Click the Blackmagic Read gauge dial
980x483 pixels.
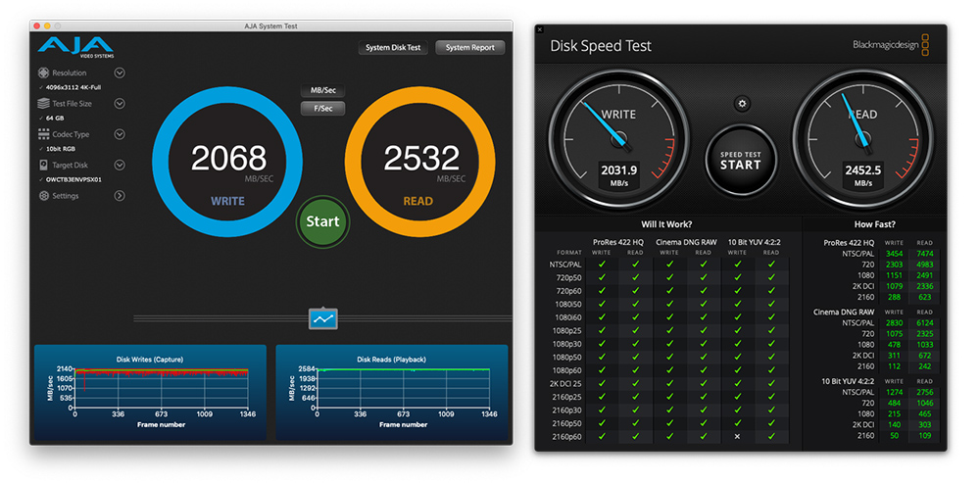[x=862, y=138]
